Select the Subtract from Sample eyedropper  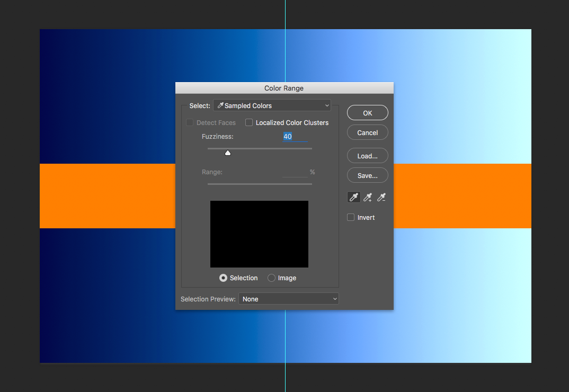(381, 197)
